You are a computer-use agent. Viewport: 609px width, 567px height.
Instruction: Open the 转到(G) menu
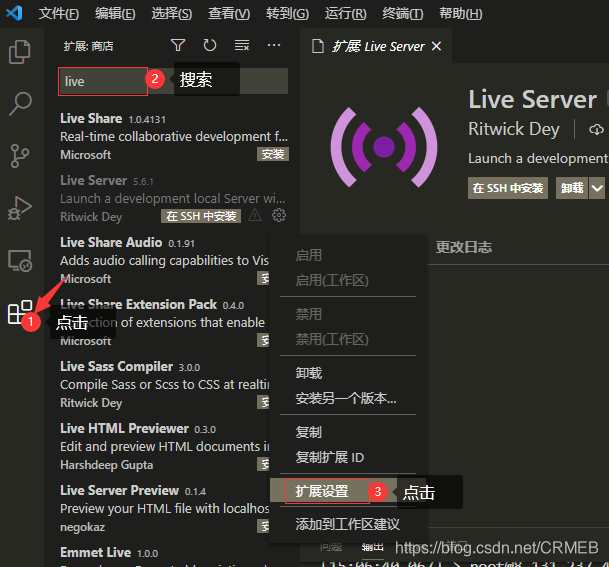click(x=287, y=14)
